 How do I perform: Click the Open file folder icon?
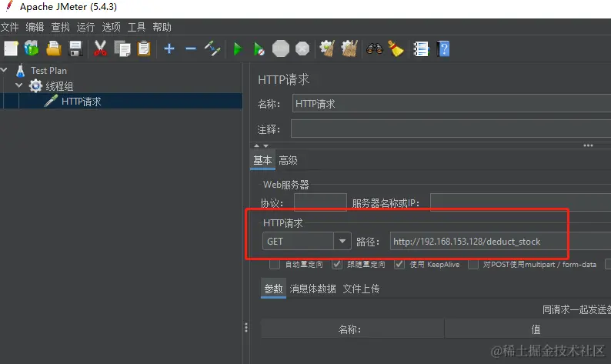coord(53,49)
